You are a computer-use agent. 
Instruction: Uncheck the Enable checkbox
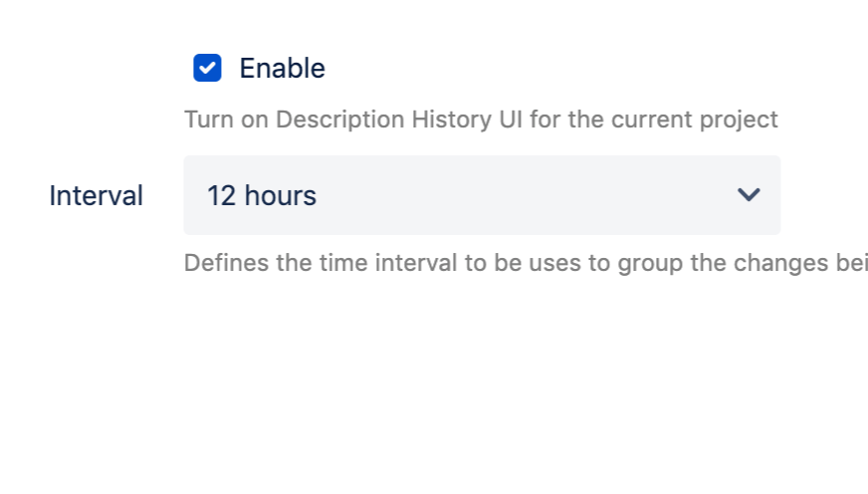point(207,69)
